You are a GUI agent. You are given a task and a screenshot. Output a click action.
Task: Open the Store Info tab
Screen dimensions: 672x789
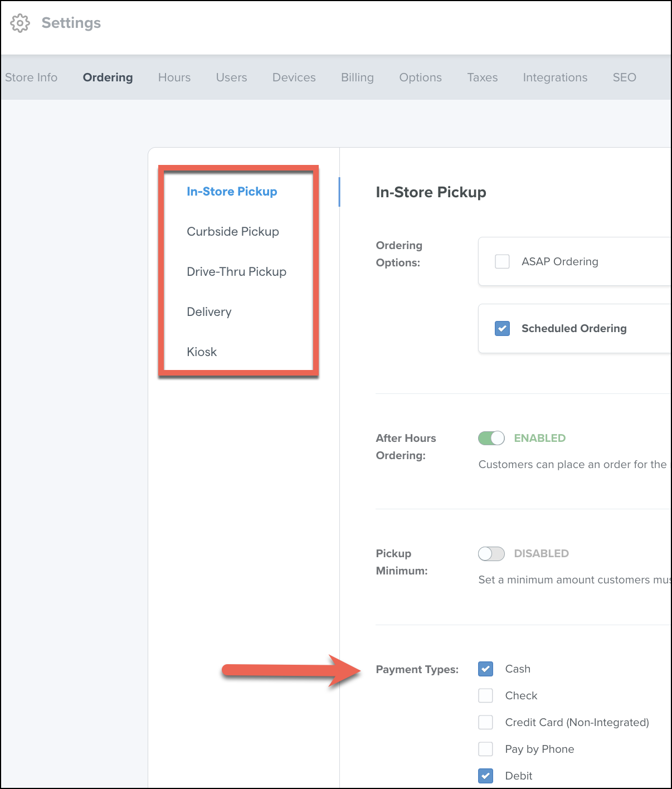31,77
